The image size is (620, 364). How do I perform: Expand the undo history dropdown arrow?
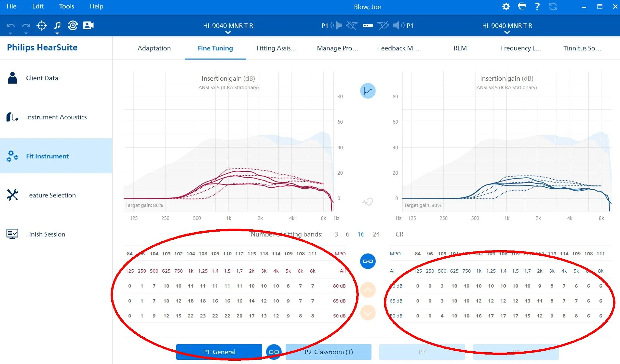tap(10, 33)
